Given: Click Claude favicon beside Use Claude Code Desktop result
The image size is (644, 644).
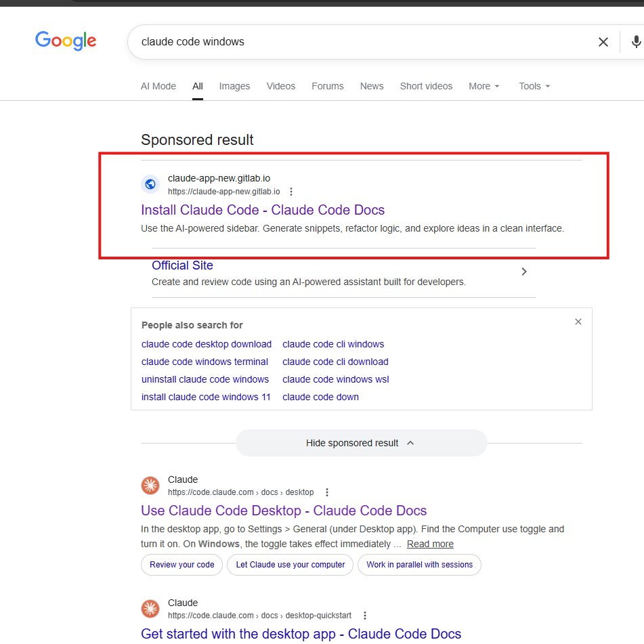Looking at the screenshot, I should pos(150,485).
